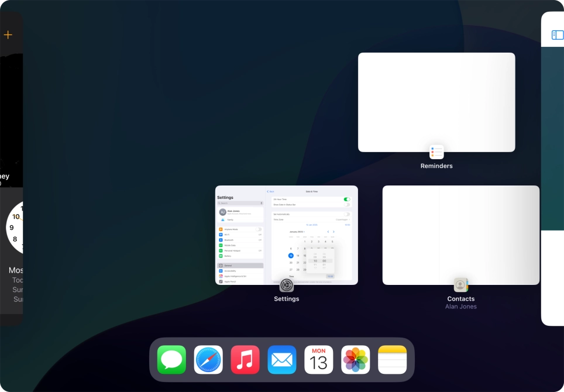Viewport: 564px width, 392px height.
Task: Expand the January 2025 month picker
Action: click(297, 232)
